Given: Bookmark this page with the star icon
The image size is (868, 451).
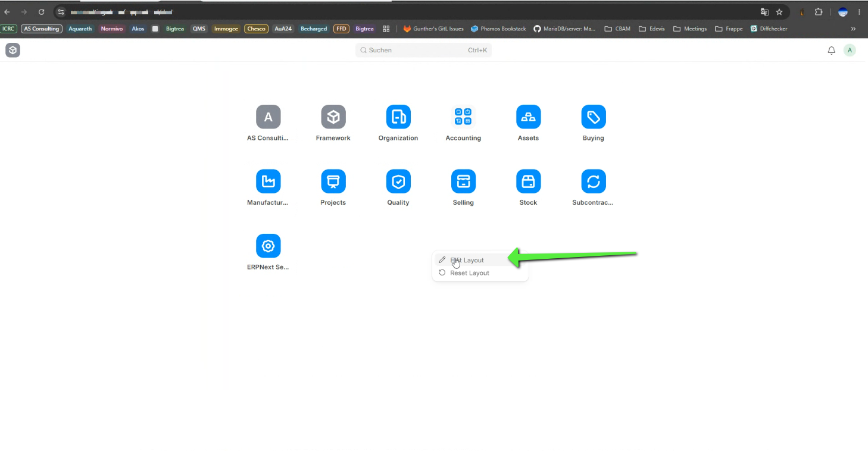Looking at the screenshot, I should 779,12.
